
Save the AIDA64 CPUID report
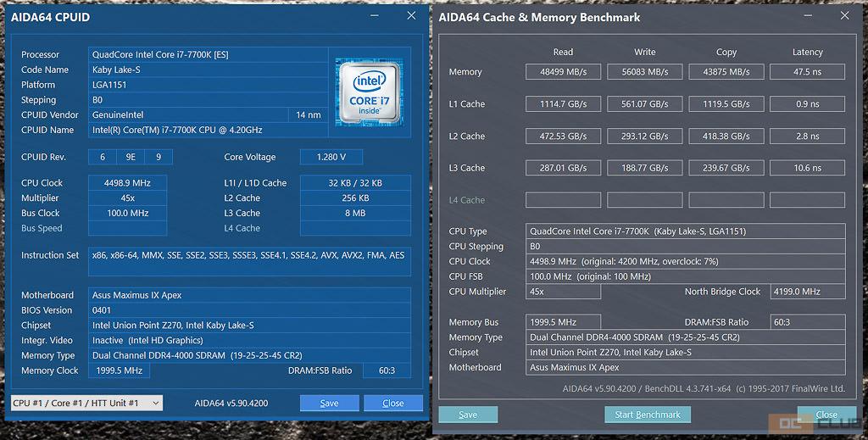tap(330, 403)
